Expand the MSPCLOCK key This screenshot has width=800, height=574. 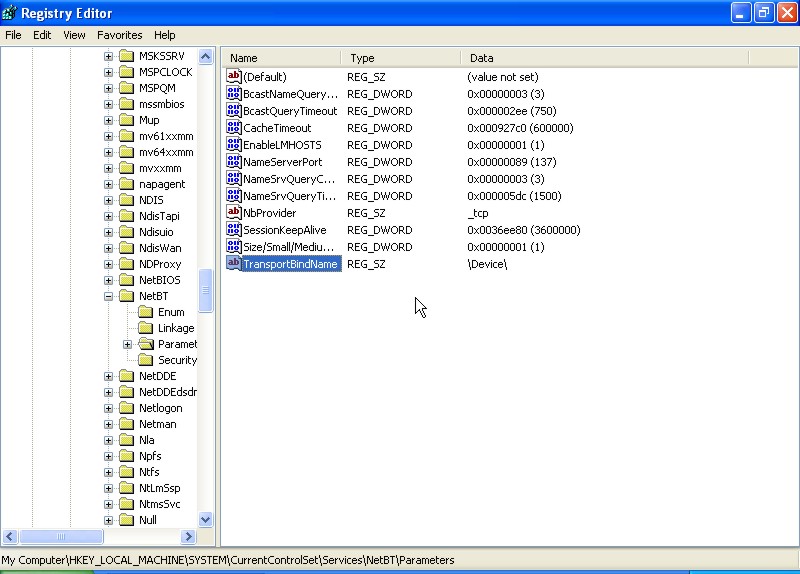pos(108,72)
